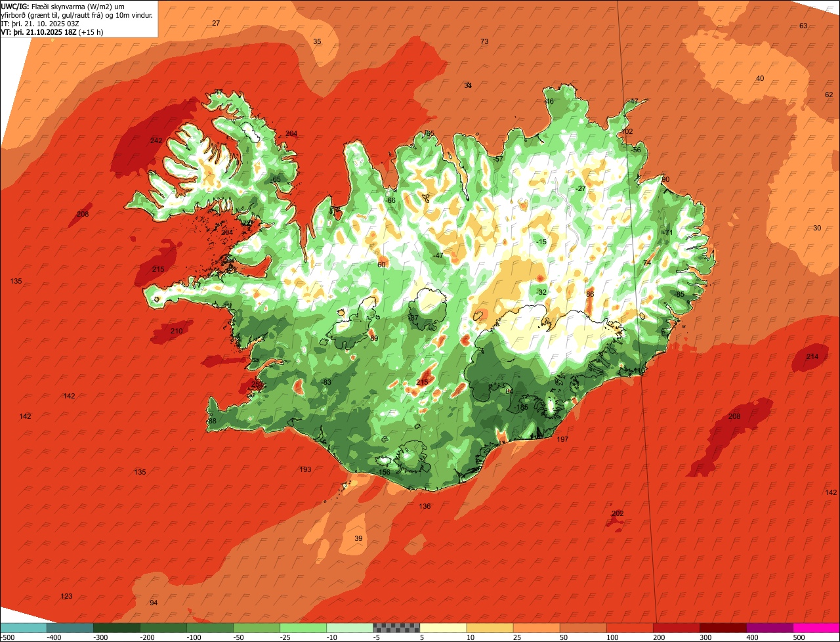Click the land value -156
The image size is (840, 642).
coord(384,472)
